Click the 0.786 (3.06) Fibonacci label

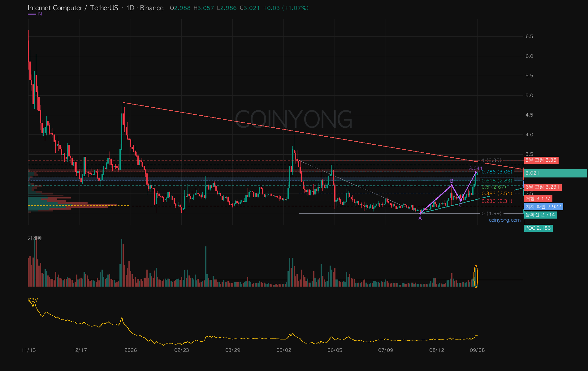(497, 172)
